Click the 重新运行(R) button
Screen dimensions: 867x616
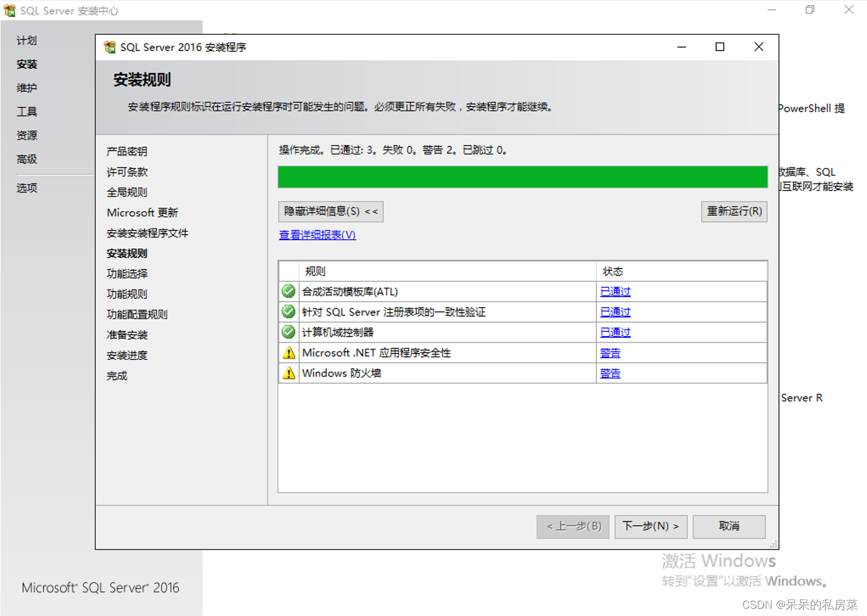click(734, 211)
